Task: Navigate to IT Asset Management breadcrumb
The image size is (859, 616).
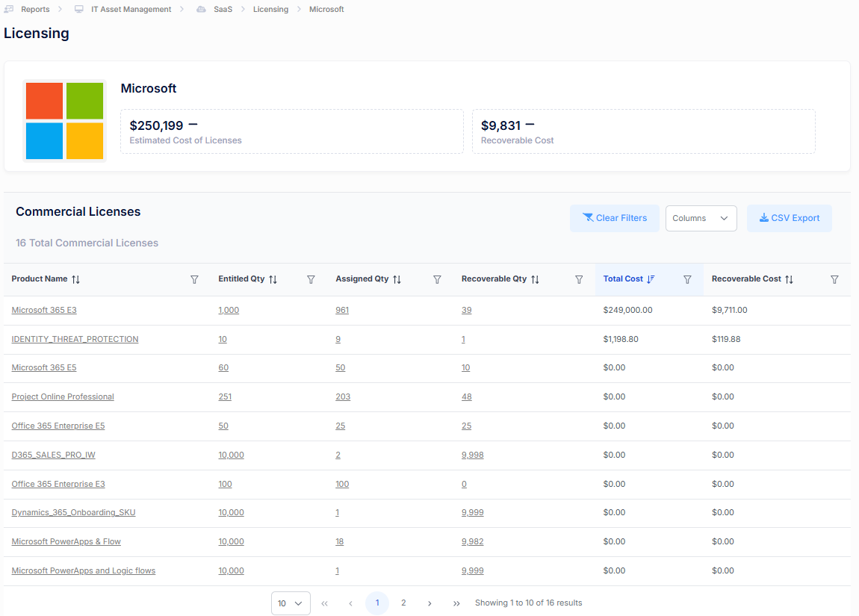Action: point(131,9)
